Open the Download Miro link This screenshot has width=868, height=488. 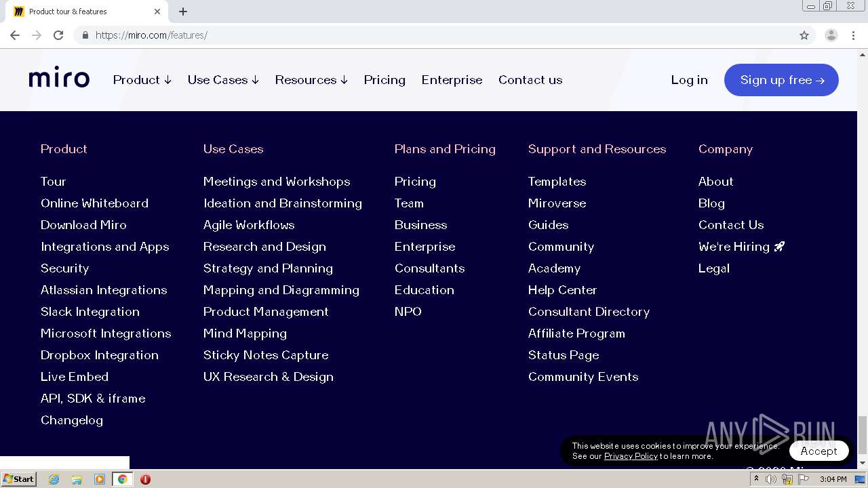(83, 225)
